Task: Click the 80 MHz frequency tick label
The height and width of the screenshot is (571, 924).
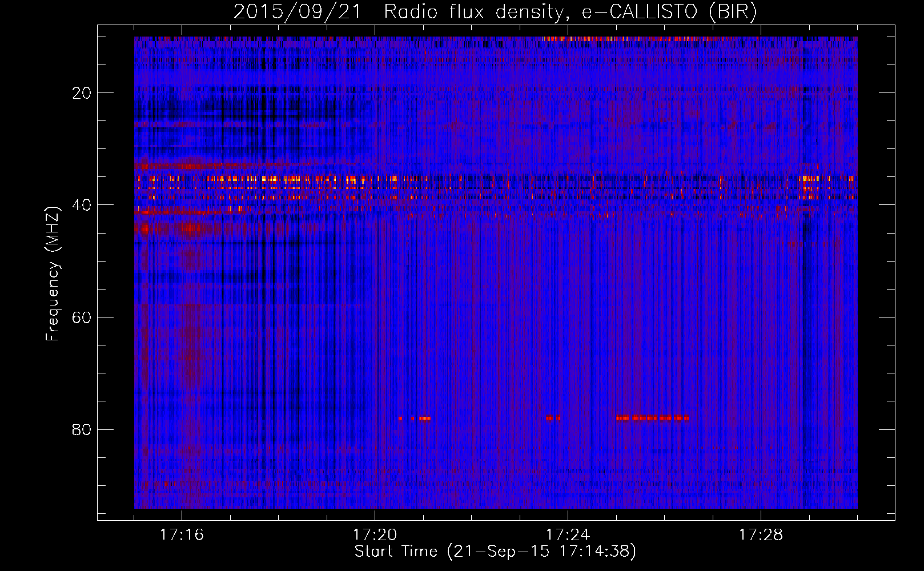Action: 82,429
